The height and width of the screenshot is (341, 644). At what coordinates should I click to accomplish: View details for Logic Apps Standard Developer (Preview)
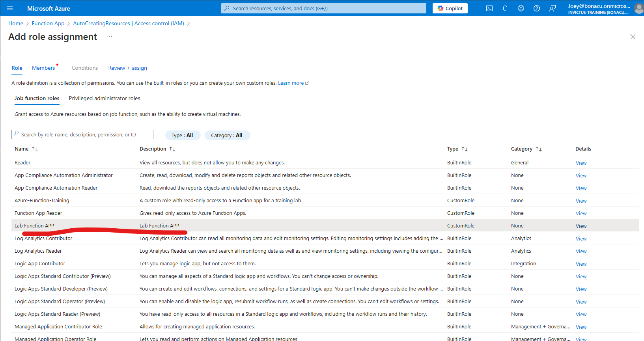pos(581,289)
